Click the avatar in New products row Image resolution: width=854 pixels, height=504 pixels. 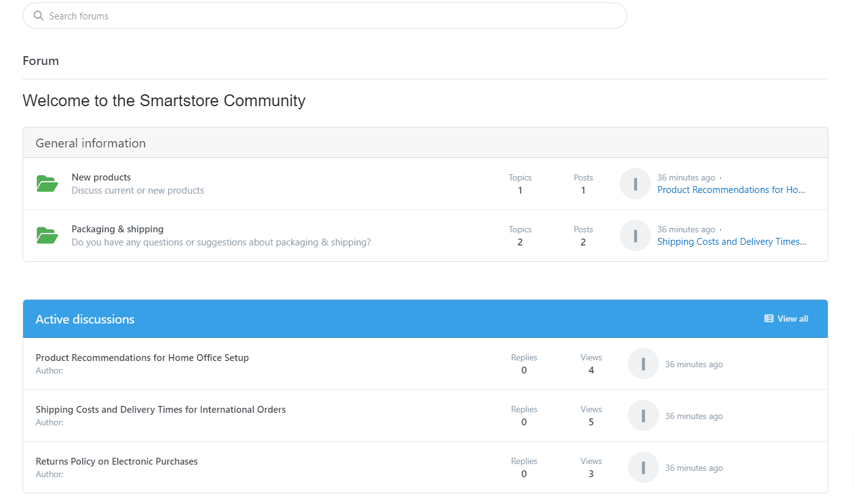pos(635,184)
